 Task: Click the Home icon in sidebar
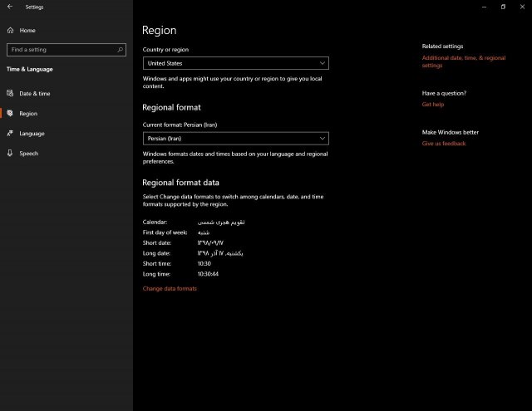pos(11,30)
